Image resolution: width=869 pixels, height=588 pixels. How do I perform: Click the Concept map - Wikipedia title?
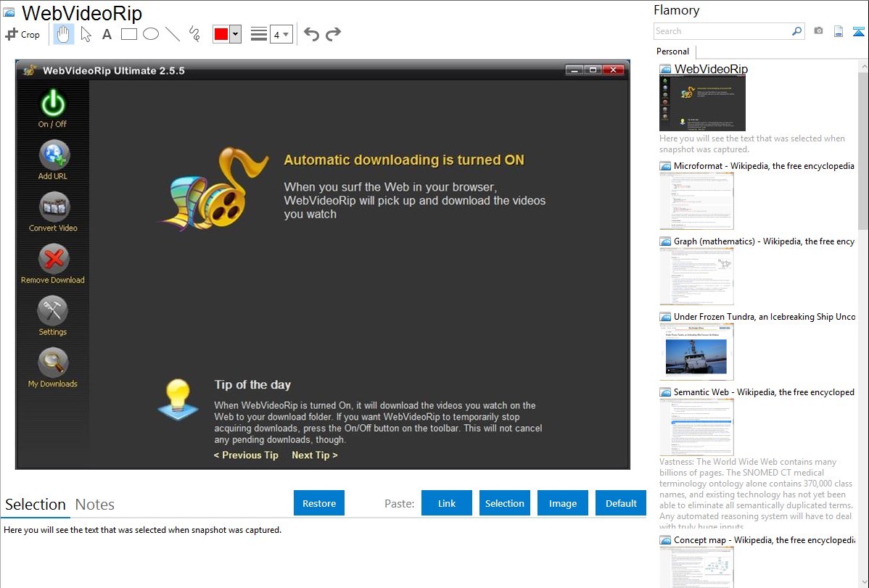(x=765, y=539)
